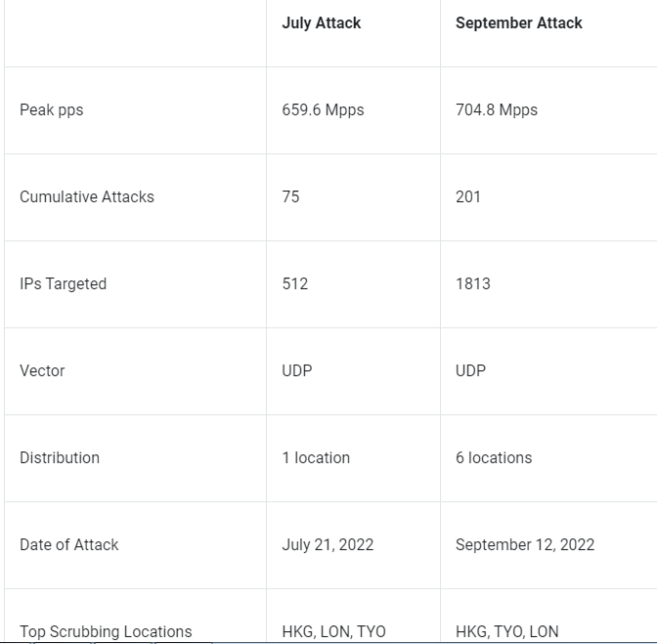The image size is (657, 644).
Task: Click the UDP value under September Attack
Action: tap(470, 371)
